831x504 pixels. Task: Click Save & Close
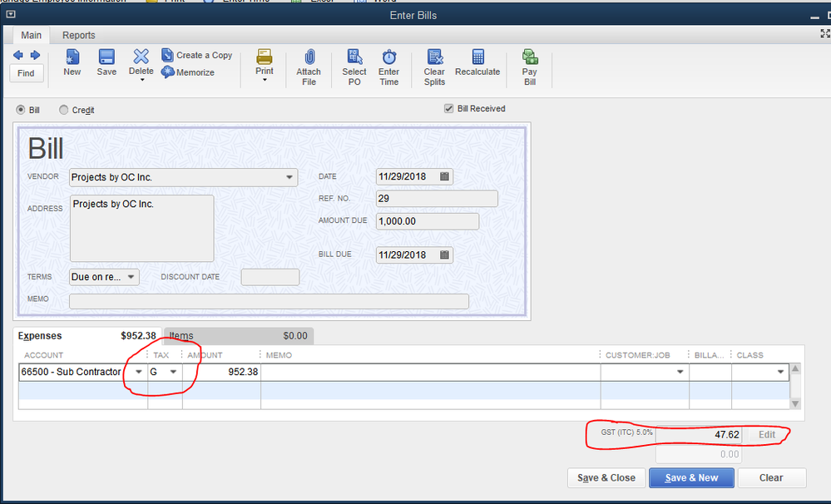pos(606,477)
